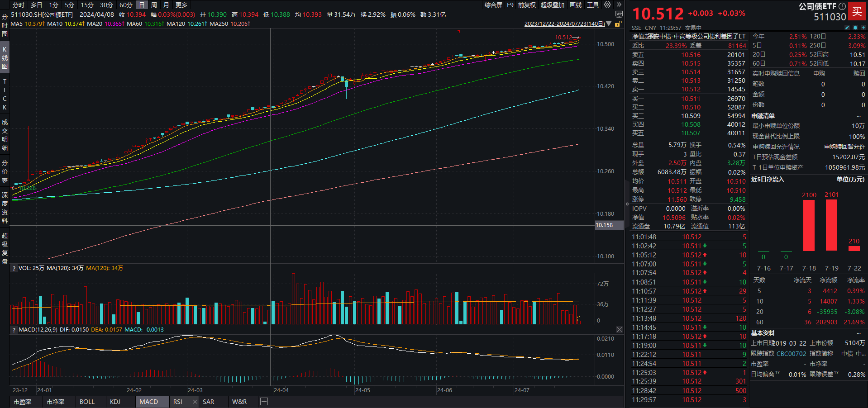Click the bell alert icon
This screenshot has width=868, height=408.
(855, 28)
